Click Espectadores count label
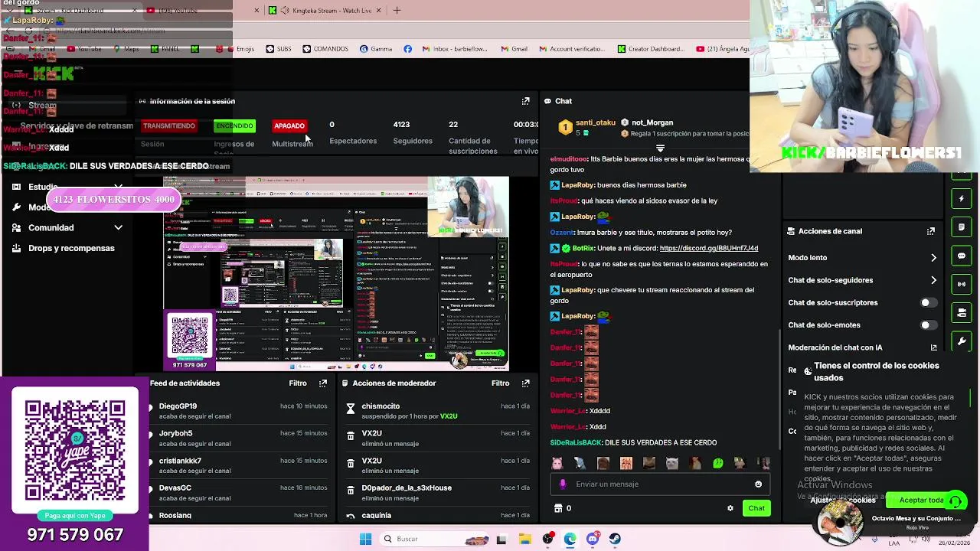 point(353,141)
